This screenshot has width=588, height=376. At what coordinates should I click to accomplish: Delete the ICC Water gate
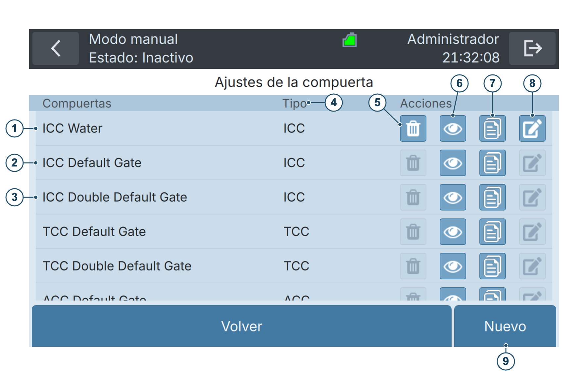[x=413, y=128]
